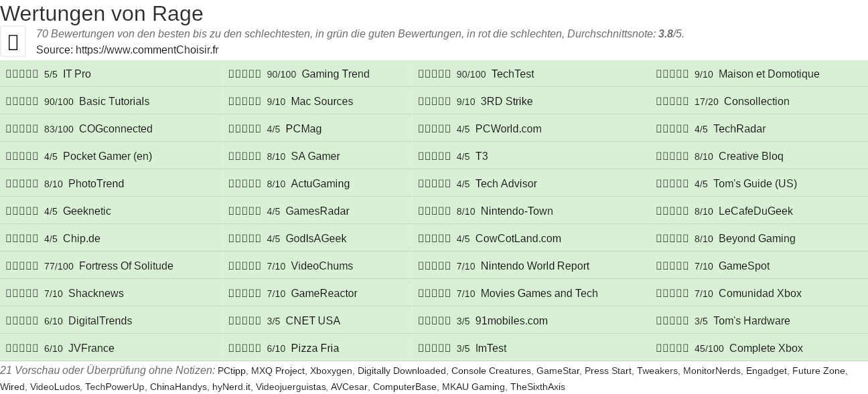
Task: Click the star icons next to JVFrance
Action: (x=22, y=349)
